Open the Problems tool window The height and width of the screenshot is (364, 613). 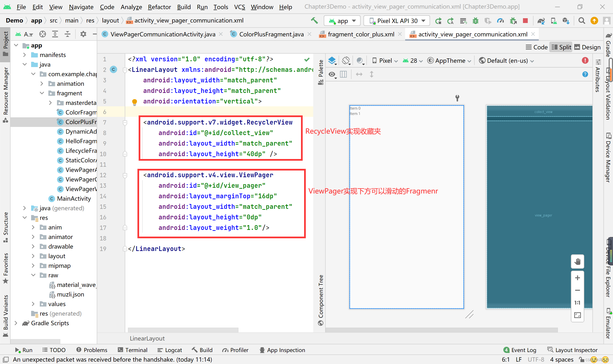pos(92,350)
